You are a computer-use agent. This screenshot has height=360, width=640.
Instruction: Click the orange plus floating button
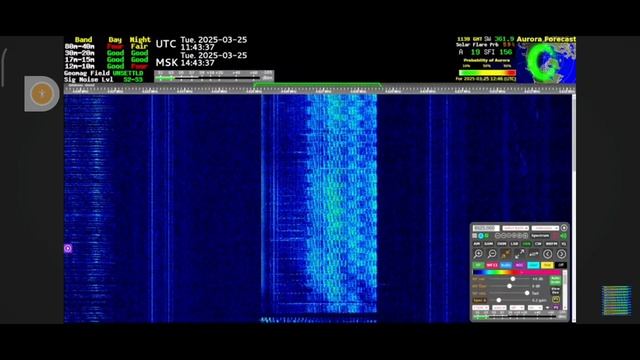click(x=42, y=94)
